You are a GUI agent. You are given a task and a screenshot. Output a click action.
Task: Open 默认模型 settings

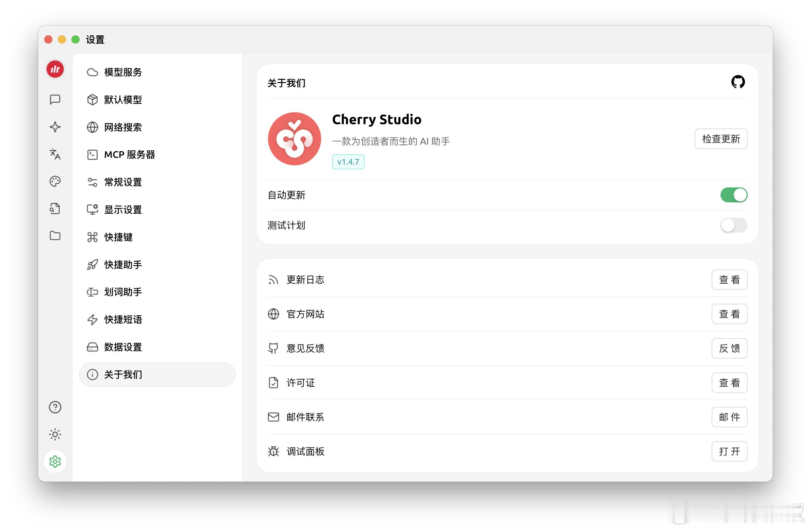click(158, 100)
